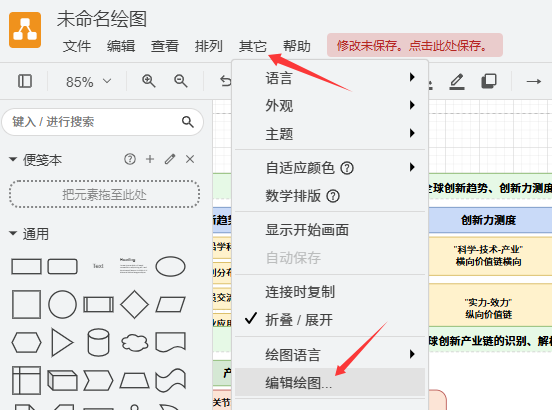The width and height of the screenshot is (552, 410).
Task: Toggle the sidebar panel icon in toolbar
Action: [25, 81]
